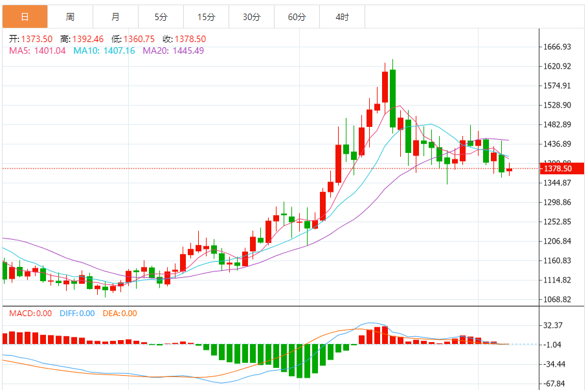
Task: Click the DIFF value label
Action: [77, 314]
